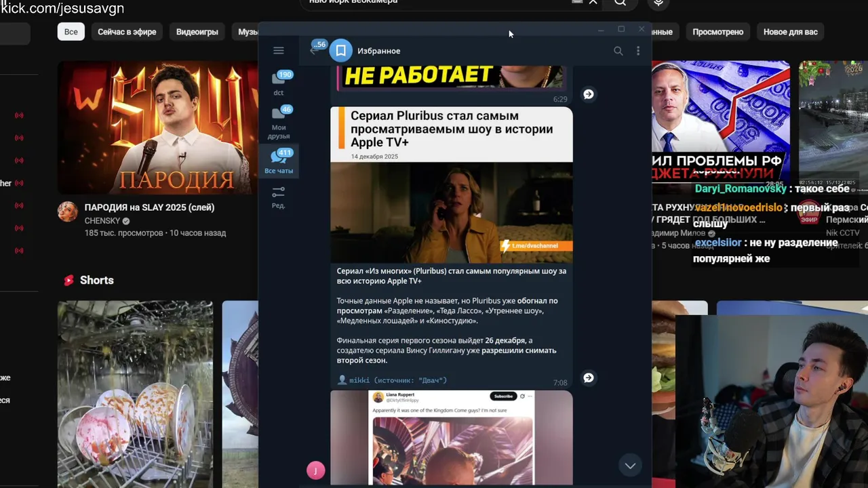The width and height of the screenshot is (868, 488).
Task: Open CHENSKY channel link
Action: point(102,221)
